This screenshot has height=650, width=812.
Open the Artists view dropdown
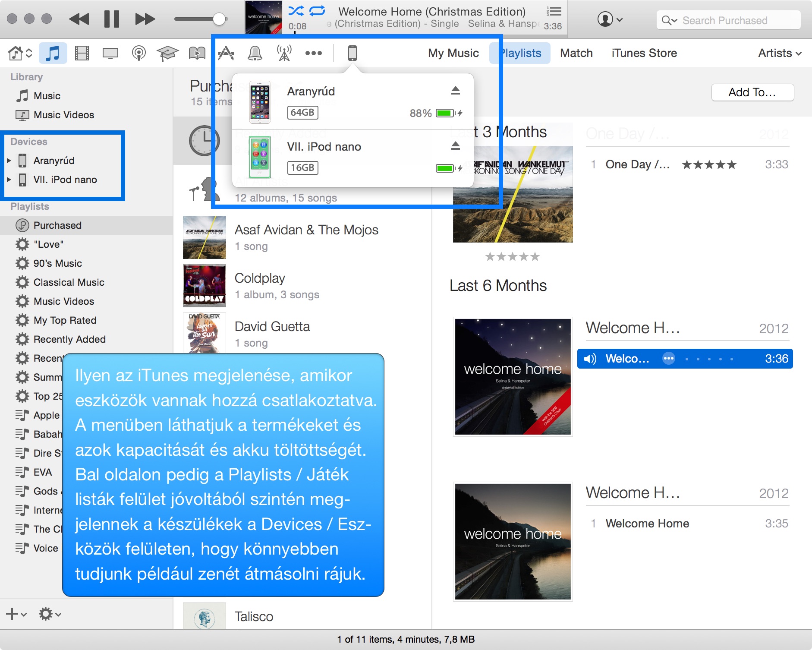pos(780,53)
